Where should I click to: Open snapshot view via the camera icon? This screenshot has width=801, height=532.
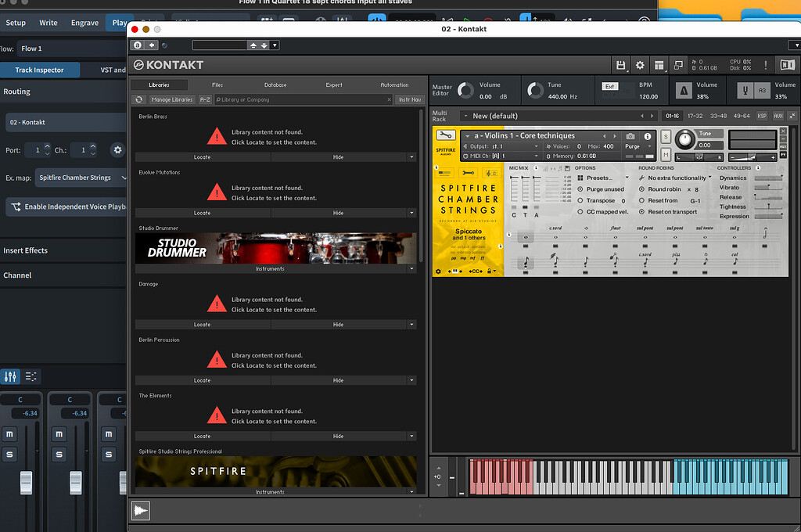click(631, 135)
